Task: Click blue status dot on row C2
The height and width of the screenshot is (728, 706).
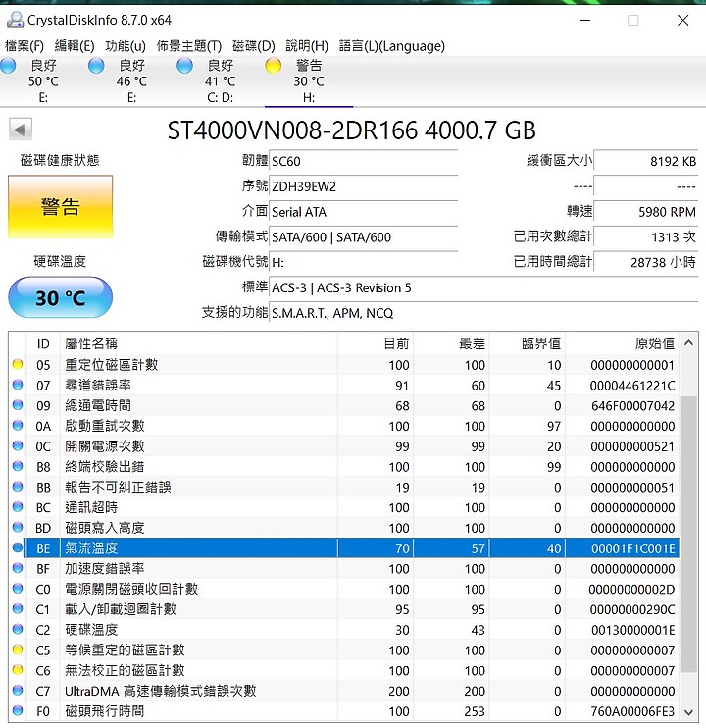Action: (x=18, y=629)
